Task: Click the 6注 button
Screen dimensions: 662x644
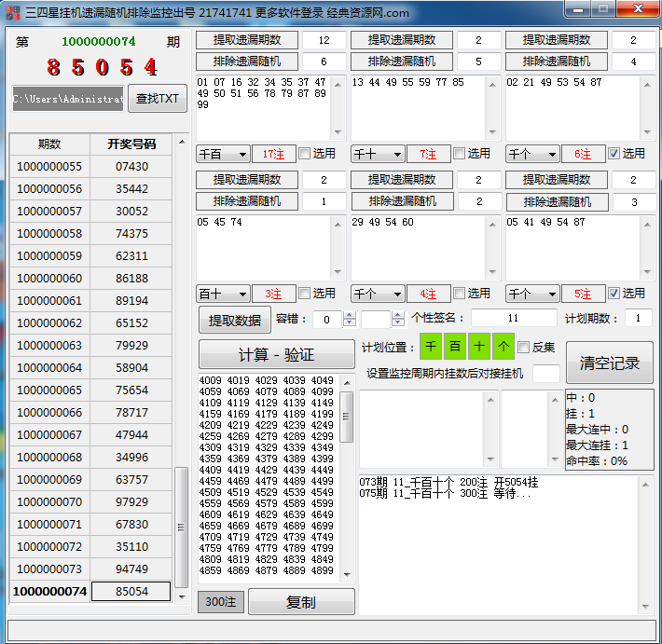Action: pyautogui.click(x=583, y=154)
